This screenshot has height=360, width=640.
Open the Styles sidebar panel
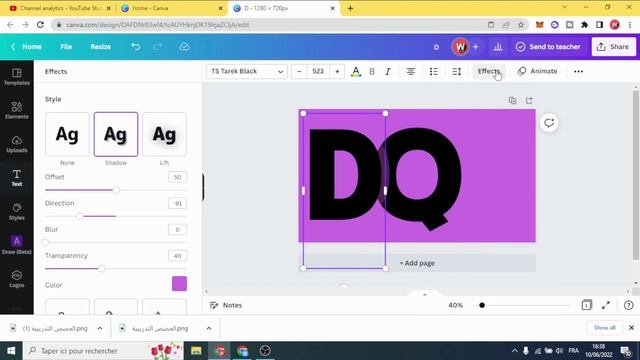click(x=17, y=212)
